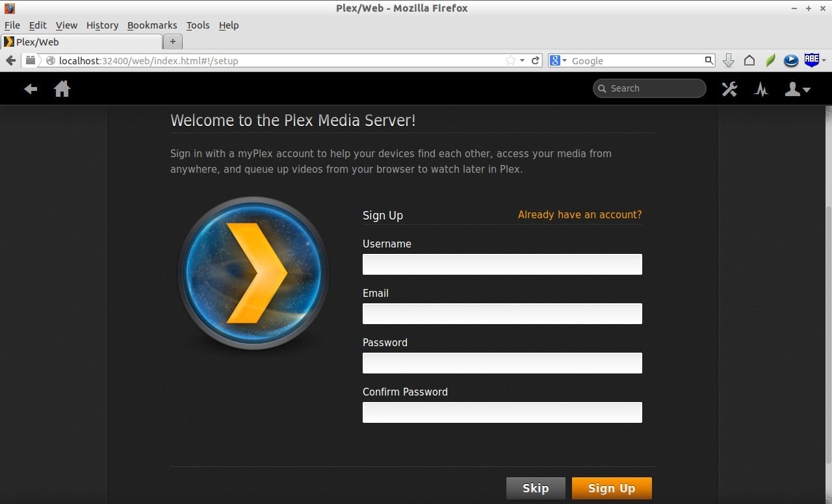
Task: Click Firefox back navigation arrow
Action: click(10, 60)
